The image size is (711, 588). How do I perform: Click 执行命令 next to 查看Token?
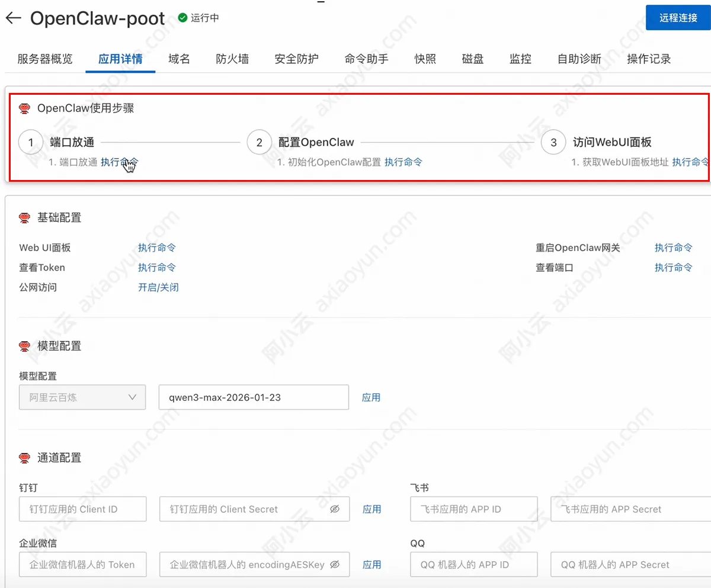[156, 267]
